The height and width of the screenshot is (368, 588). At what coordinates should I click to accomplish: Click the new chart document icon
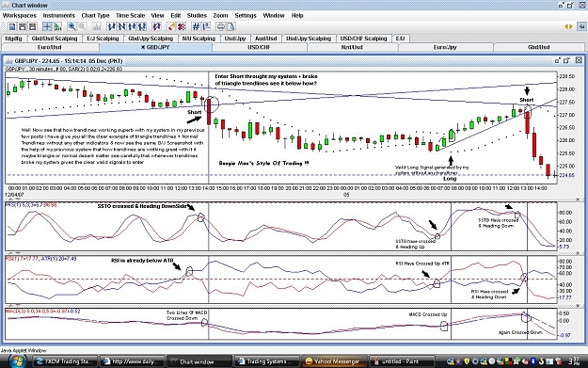click(12, 26)
